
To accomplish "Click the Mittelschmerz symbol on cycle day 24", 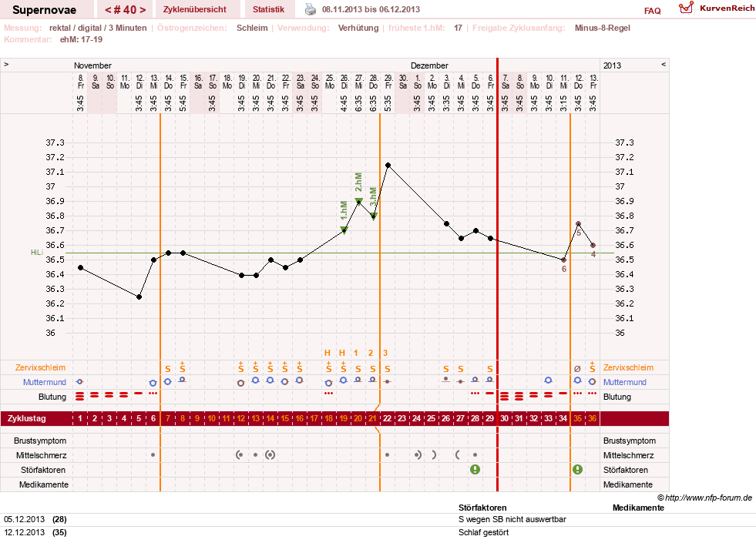I will pos(418,454).
